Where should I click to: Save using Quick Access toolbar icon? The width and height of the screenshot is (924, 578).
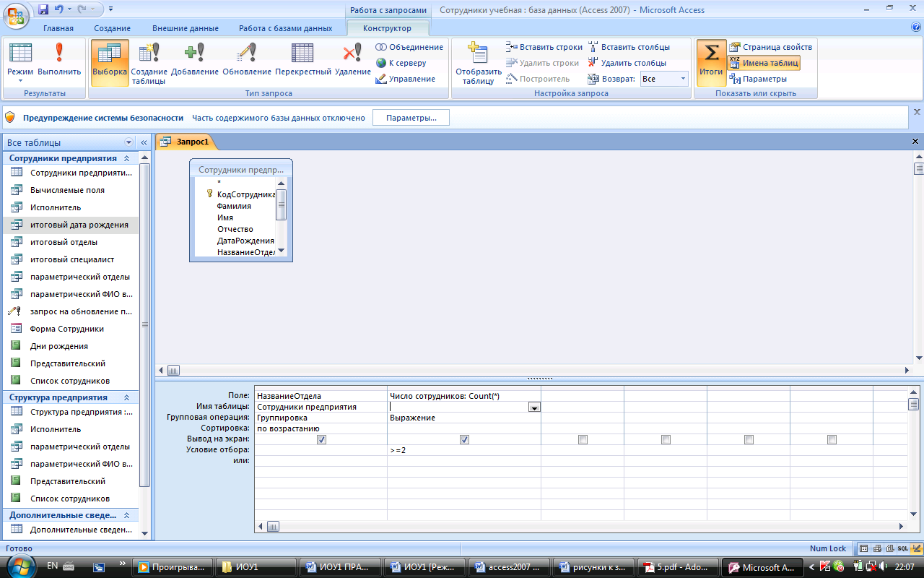(43, 10)
